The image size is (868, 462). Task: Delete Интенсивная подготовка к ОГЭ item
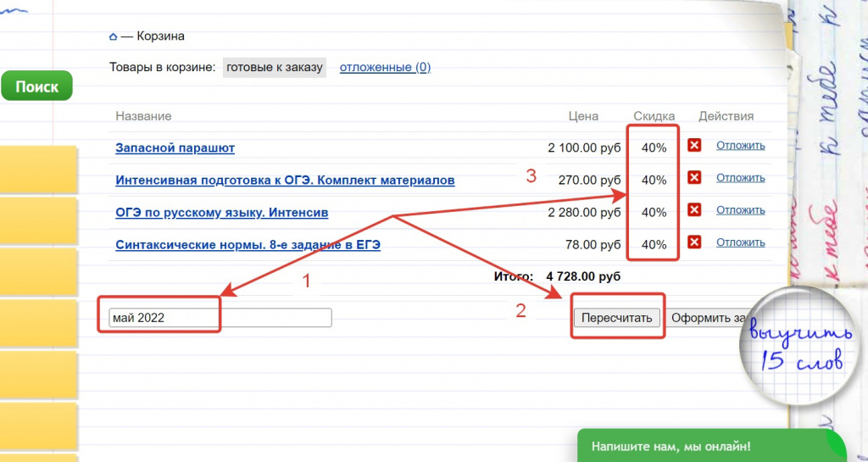[694, 178]
